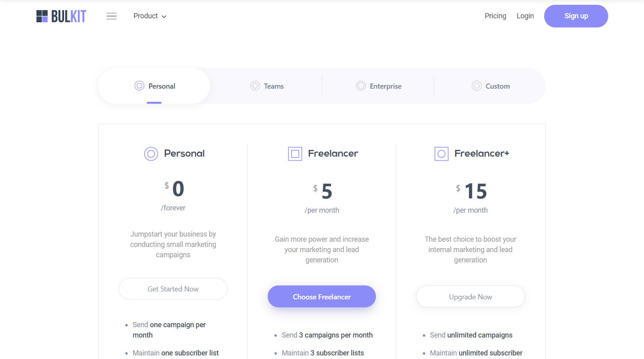Click the Get Started Now button
This screenshot has width=644, height=359.
pos(173,289)
